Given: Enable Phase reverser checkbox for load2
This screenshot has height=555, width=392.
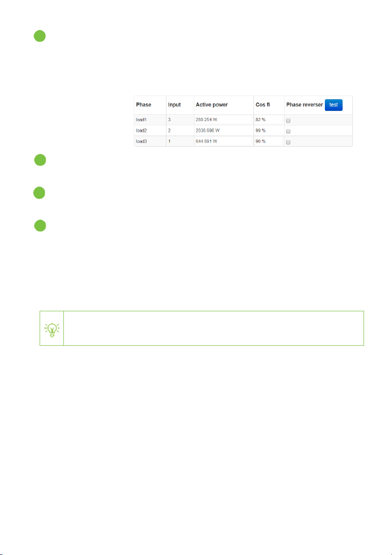Looking at the screenshot, I should pos(288,131).
